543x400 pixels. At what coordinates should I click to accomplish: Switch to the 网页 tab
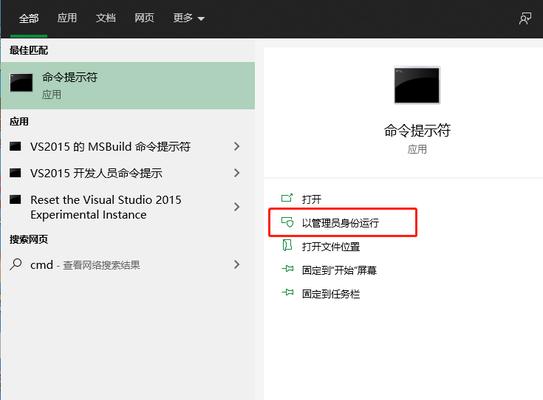144,18
